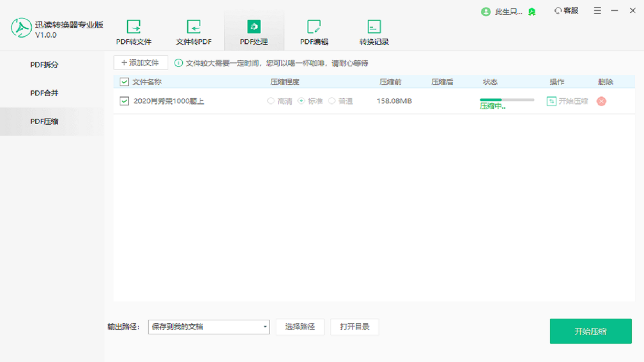Click the 压缩中 progress bar
The height and width of the screenshot is (362, 644).
[x=507, y=100]
